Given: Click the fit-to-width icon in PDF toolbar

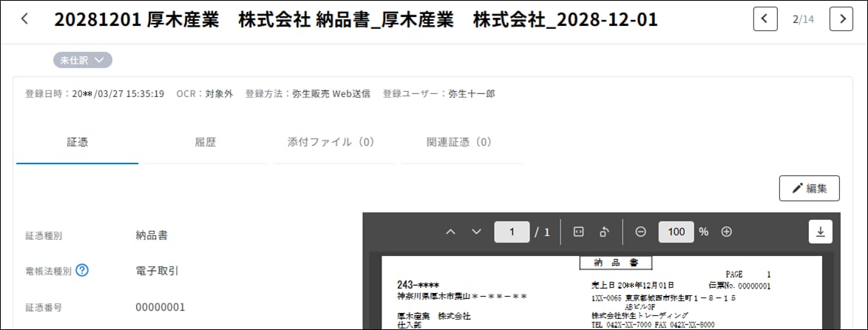Looking at the screenshot, I should [x=578, y=232].
